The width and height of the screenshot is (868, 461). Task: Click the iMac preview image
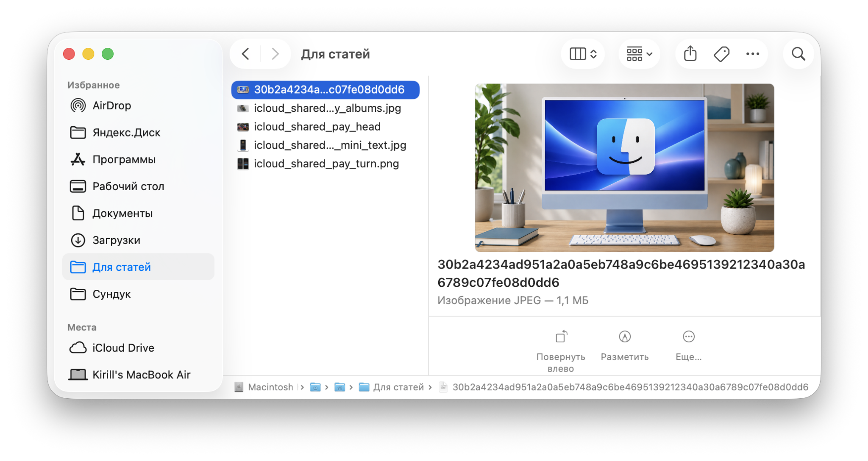[x=624, y=168]
